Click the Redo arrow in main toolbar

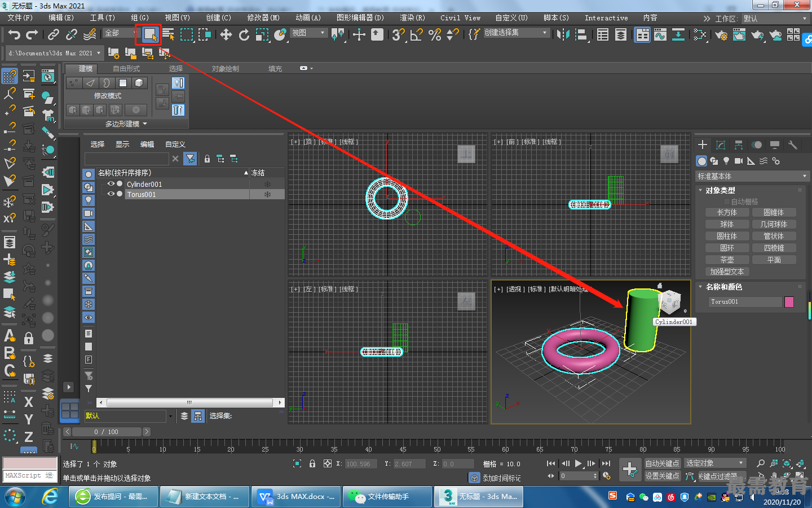click(x=32, y=35)
